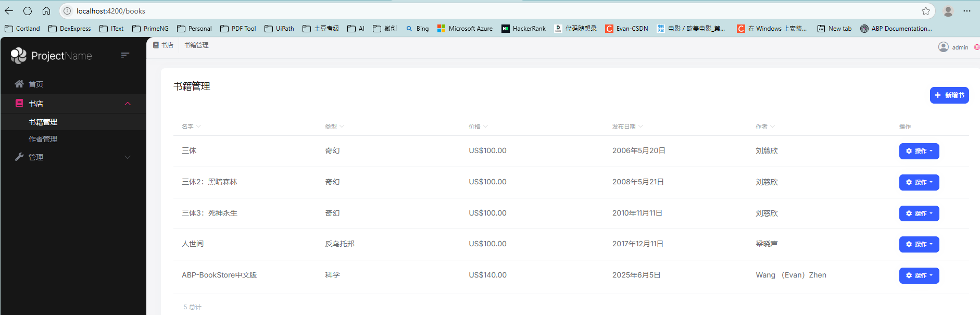This screenshot has width=980, height=315.
Task: Open the HackerRank bookmark
Action: click(524, 29)
